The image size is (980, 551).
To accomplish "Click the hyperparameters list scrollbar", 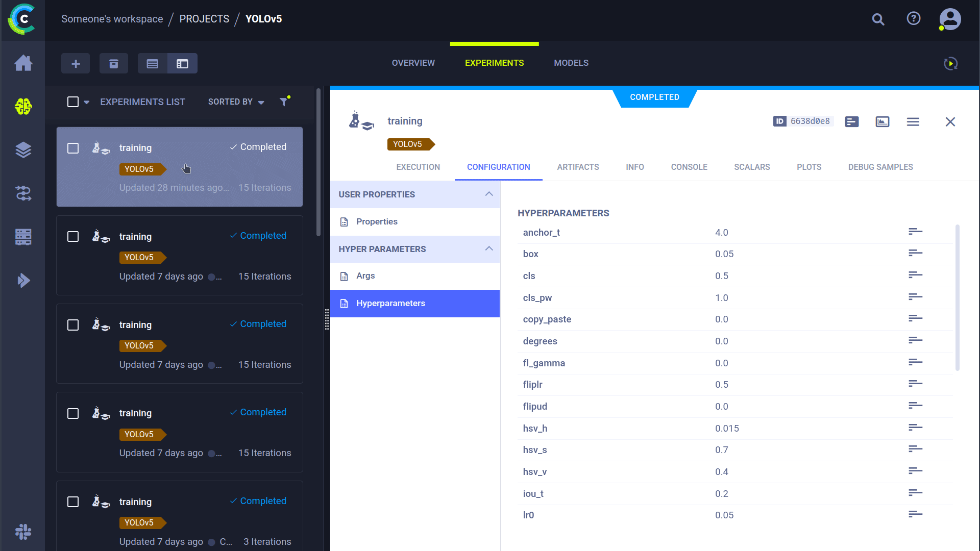I will click(x=957, y=297).
